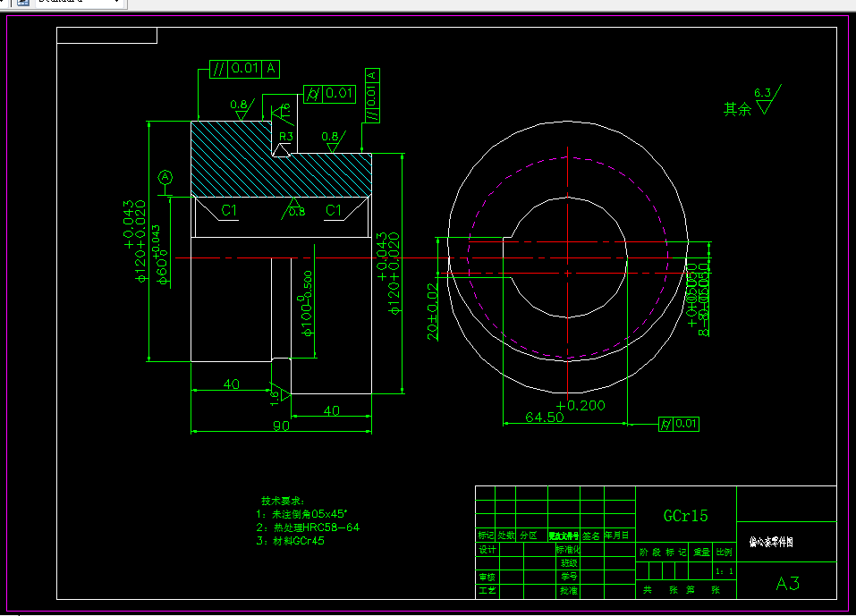Click the 6.3 surface roughness symbol
Image resolution: width=856 pixels, height=616 pixels.
[x=767, y=99]
